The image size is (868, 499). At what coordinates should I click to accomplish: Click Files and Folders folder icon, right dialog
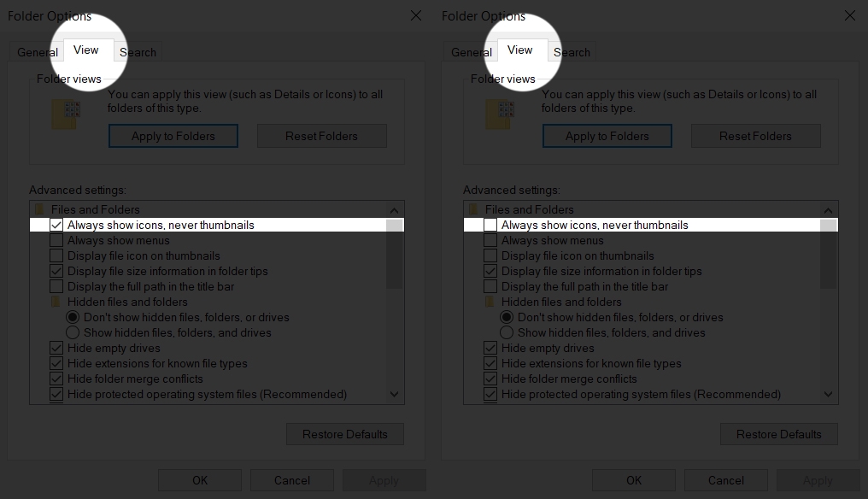click(x=473, y=209)
